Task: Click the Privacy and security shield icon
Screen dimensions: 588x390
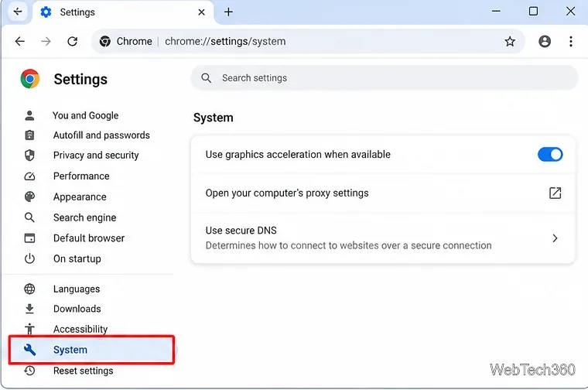Action: coord(29,156)
